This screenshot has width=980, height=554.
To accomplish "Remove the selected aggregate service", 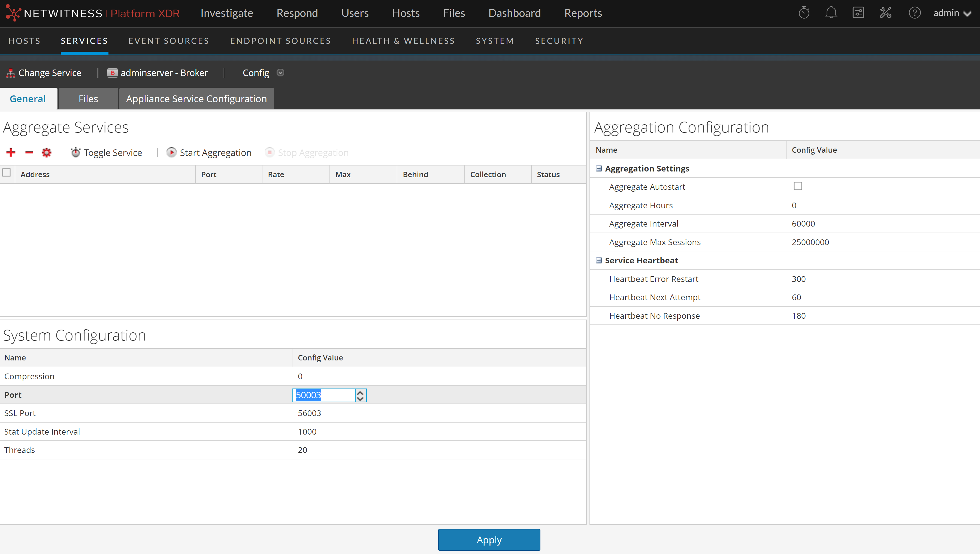I will [29, 152].
